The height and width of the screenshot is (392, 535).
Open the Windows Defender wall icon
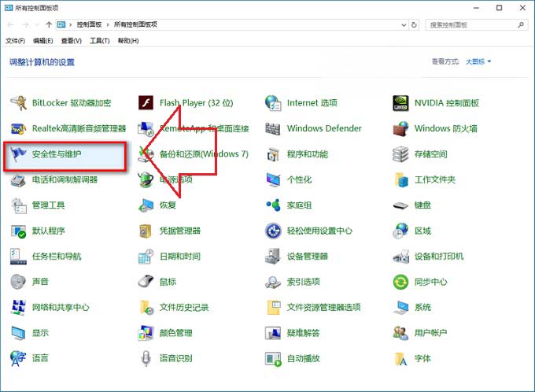[x=273, y=128]
